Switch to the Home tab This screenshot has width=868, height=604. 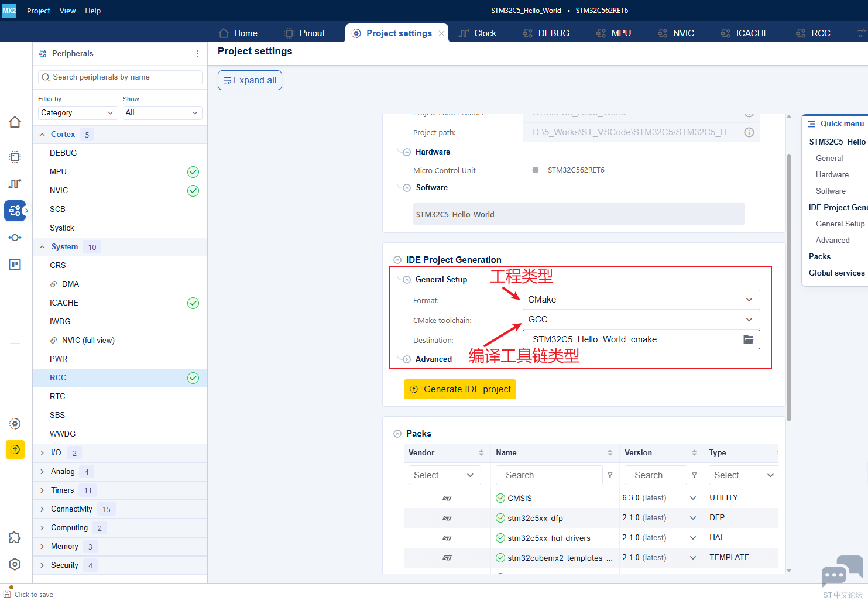pos(238,33)
